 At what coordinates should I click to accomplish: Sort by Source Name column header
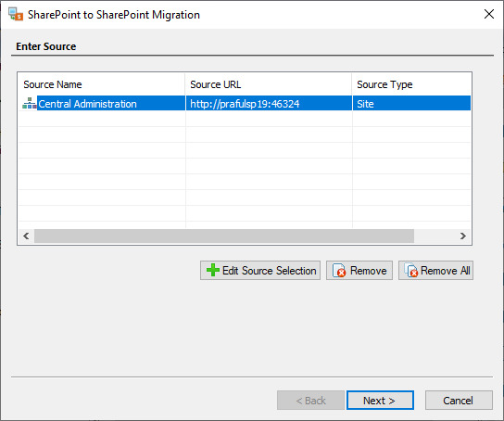point(102,84)
